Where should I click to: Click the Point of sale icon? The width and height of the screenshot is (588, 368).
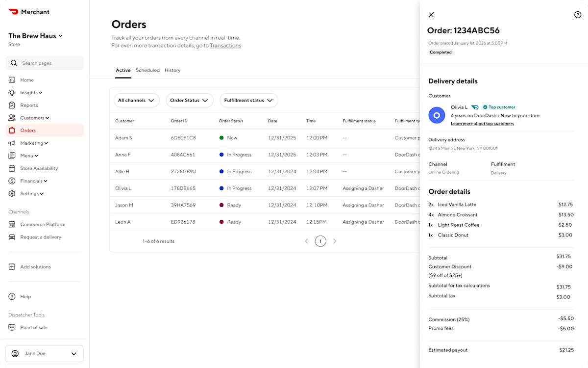tap(11, 327)
